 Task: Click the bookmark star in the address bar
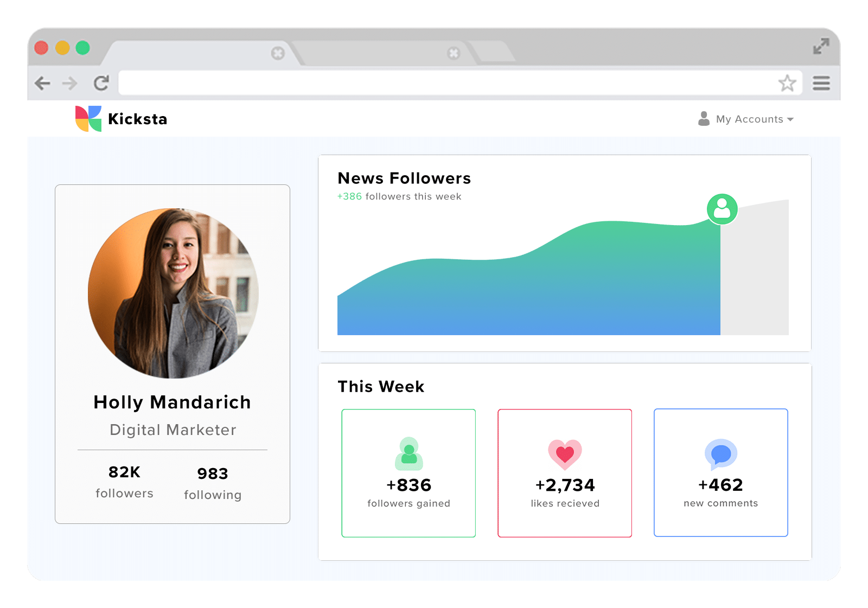[x=786, y=83]
